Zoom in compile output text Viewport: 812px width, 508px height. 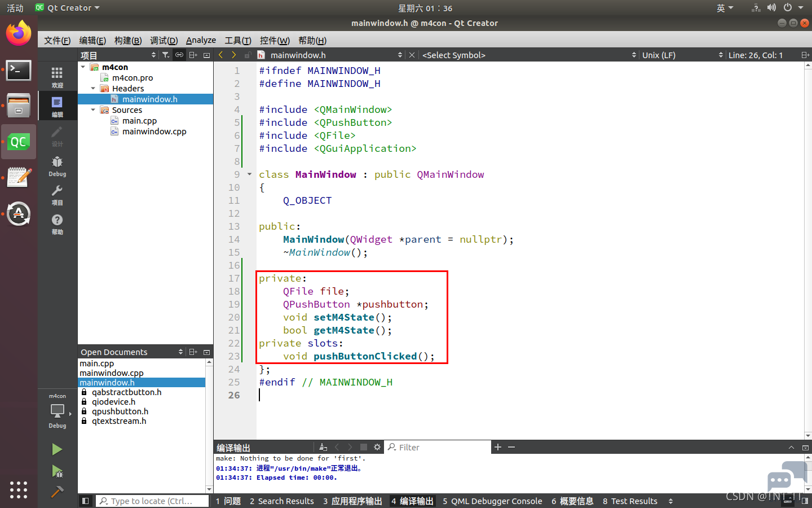pyautogui.click(x=498, y=447)
